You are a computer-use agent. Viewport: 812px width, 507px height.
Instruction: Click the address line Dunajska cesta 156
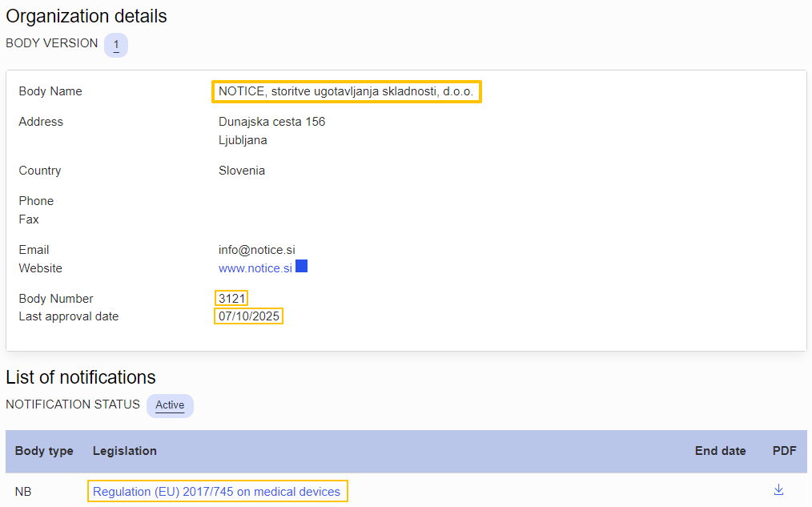click(271, 122)
